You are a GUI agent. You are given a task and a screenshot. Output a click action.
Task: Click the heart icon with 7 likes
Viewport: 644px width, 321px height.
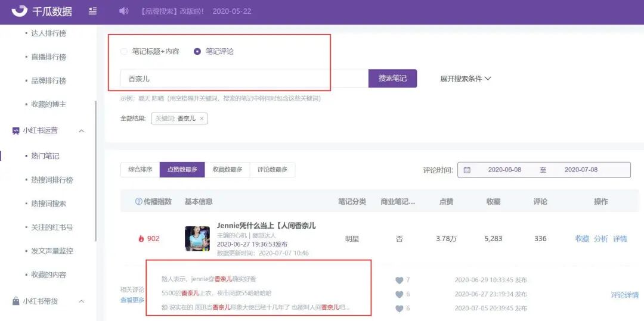[x=399, y=281]
